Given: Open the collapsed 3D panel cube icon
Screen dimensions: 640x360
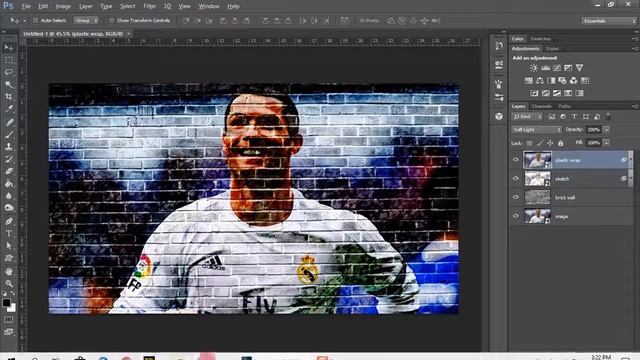Looking at the screenshot, I should (x=499, y=116).
